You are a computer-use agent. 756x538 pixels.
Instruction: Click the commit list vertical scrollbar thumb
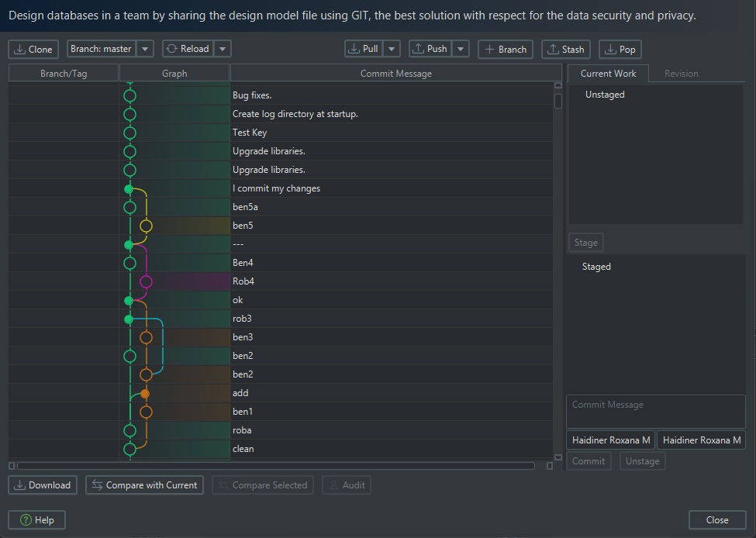click(x=558, y=101)
